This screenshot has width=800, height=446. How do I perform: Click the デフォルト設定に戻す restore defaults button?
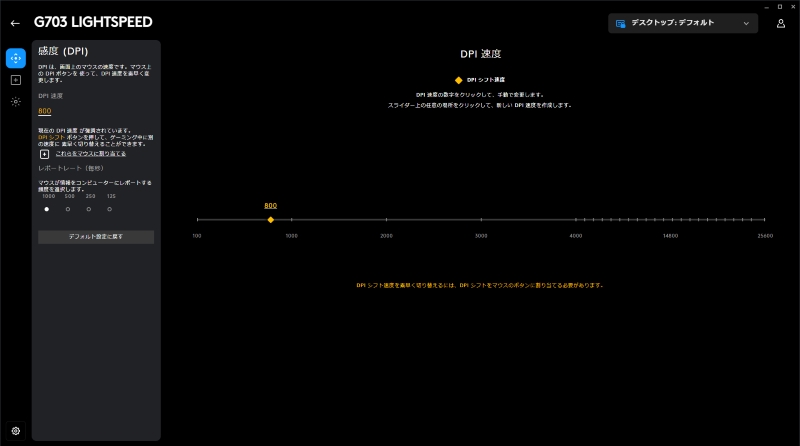point(96,237)
